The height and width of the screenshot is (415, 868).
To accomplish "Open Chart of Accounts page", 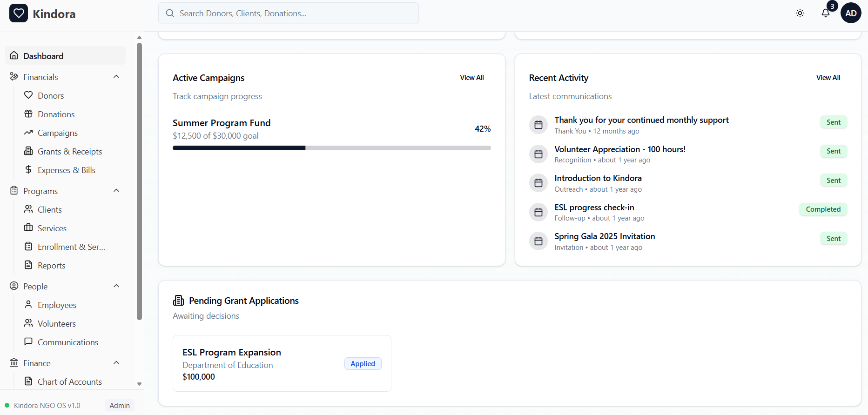I will (70, 382).
